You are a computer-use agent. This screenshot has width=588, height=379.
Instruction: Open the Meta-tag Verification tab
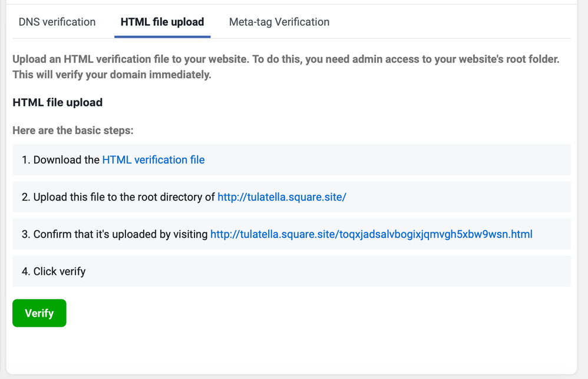click(x=279, y=22)
